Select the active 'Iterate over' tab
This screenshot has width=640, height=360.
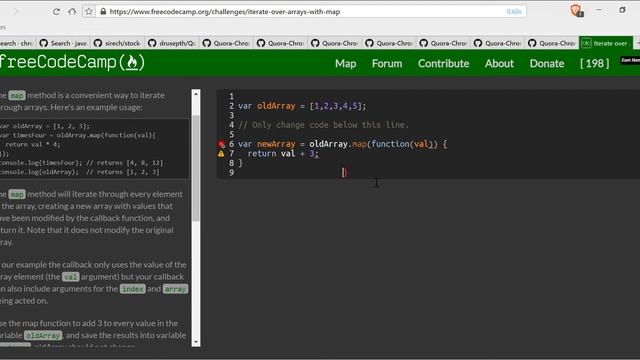click(x=606, y=43)
